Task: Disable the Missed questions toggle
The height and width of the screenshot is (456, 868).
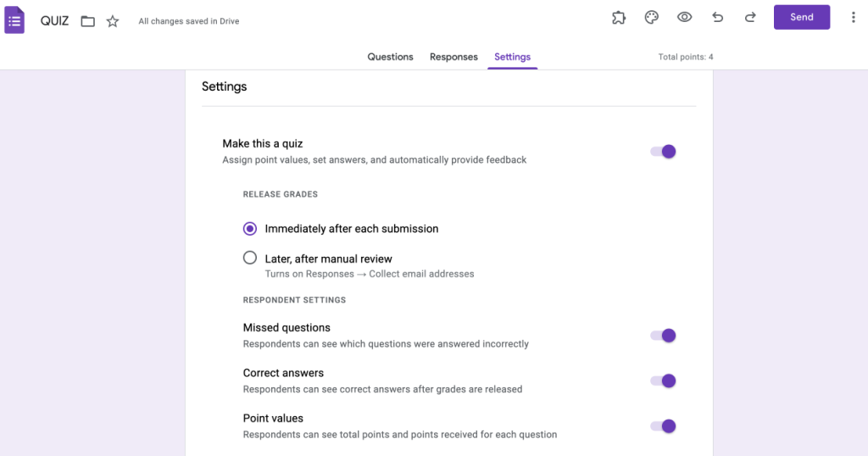Action: (663, 336)
